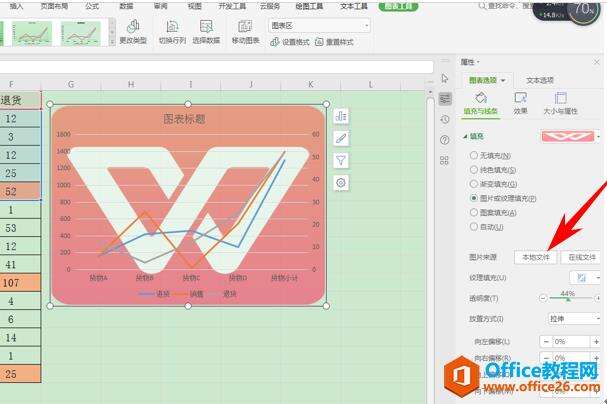Open the 页面布局 (Page Layout) tab
607x404 pixels.
(54, 6)
